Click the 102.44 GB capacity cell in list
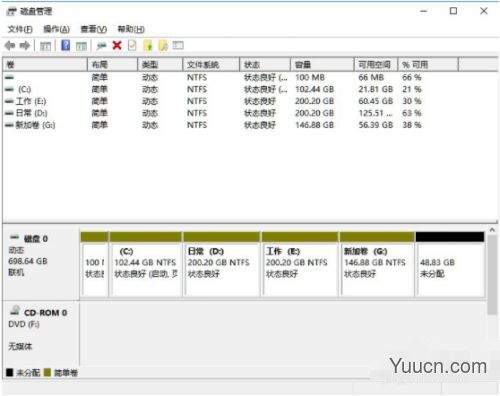The image size is (500, 396). [314, 89]
